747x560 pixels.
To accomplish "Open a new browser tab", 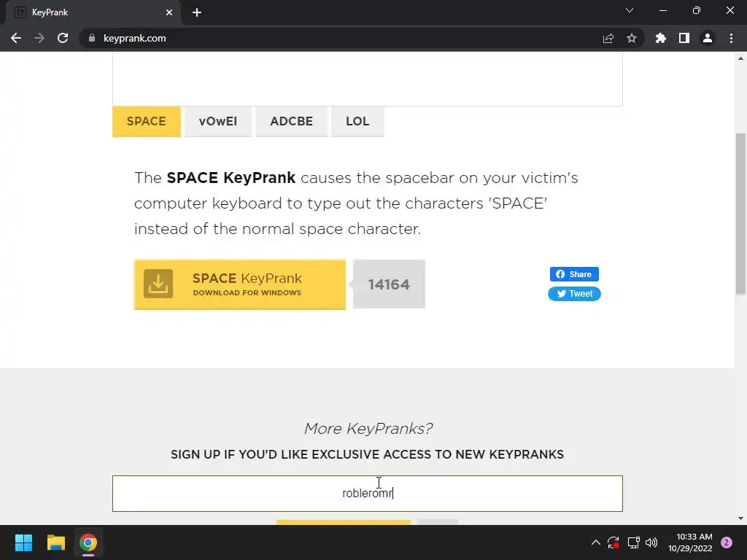I will tap(197, 12).
